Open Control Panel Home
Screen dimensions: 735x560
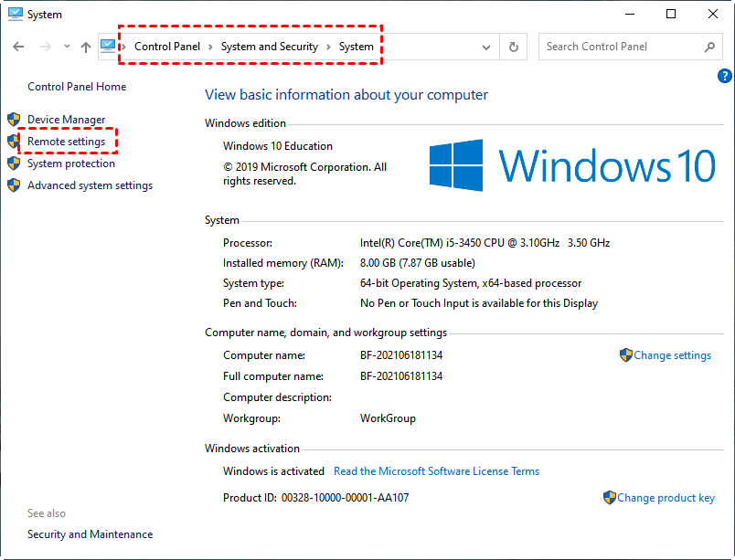77,87
